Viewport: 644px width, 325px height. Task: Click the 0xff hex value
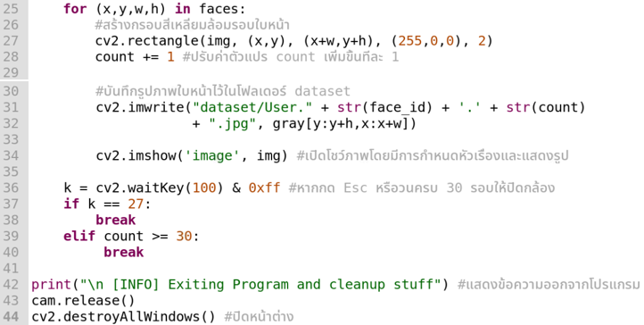click(264, 187)
